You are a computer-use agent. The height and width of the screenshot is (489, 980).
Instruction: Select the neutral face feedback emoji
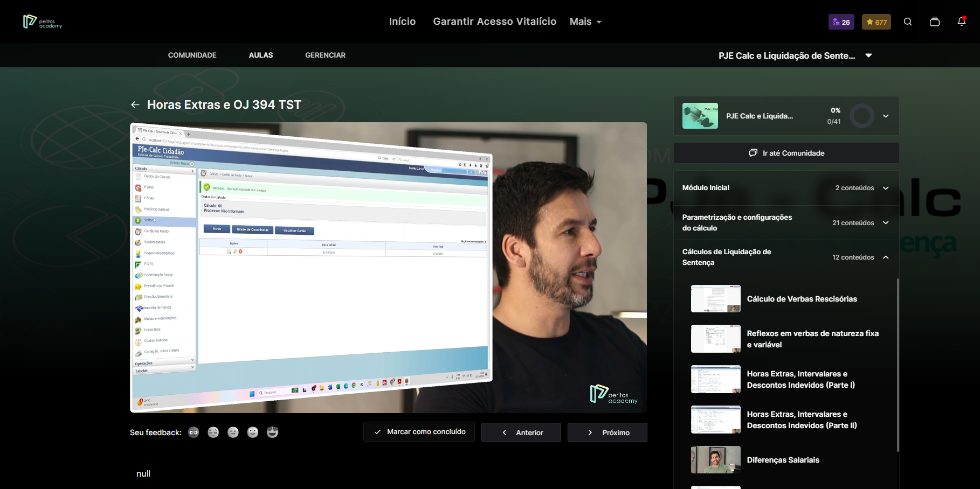click(x=233, y=432)
